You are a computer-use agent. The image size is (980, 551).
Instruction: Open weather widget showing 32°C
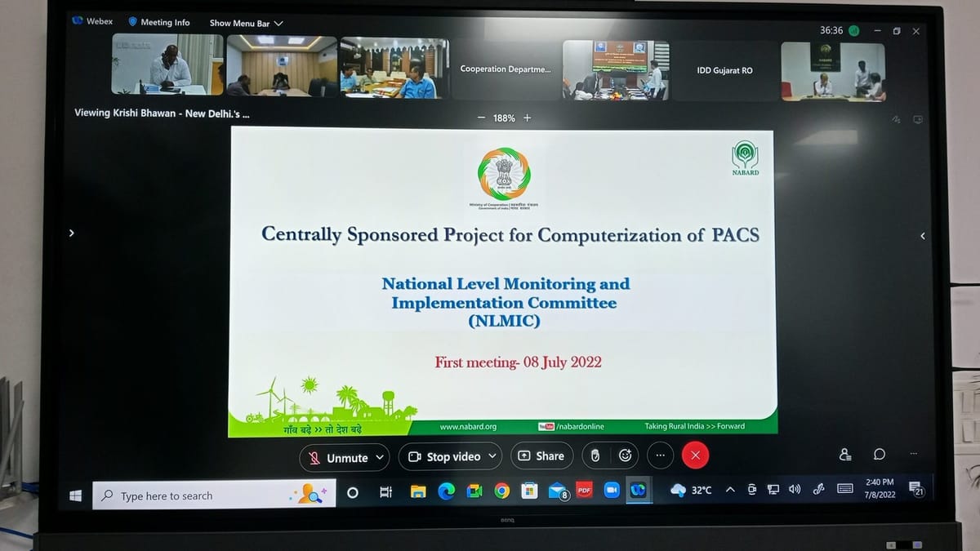coord(691,490)
